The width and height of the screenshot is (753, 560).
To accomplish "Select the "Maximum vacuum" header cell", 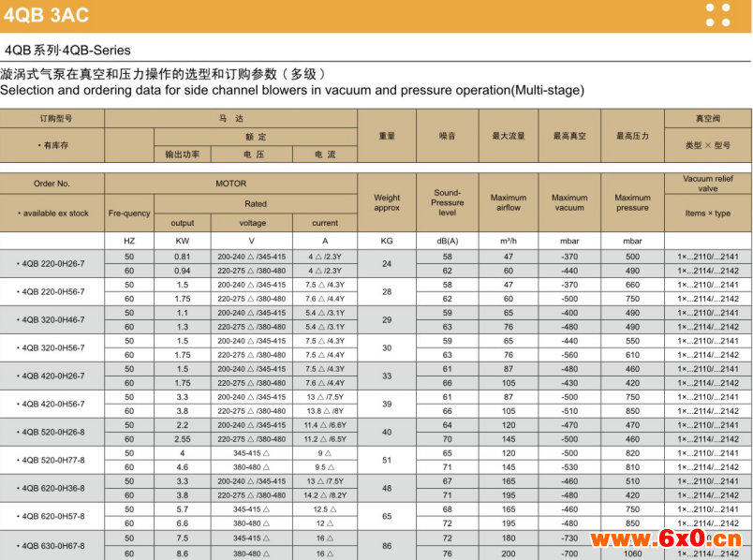I will point(569,202).
